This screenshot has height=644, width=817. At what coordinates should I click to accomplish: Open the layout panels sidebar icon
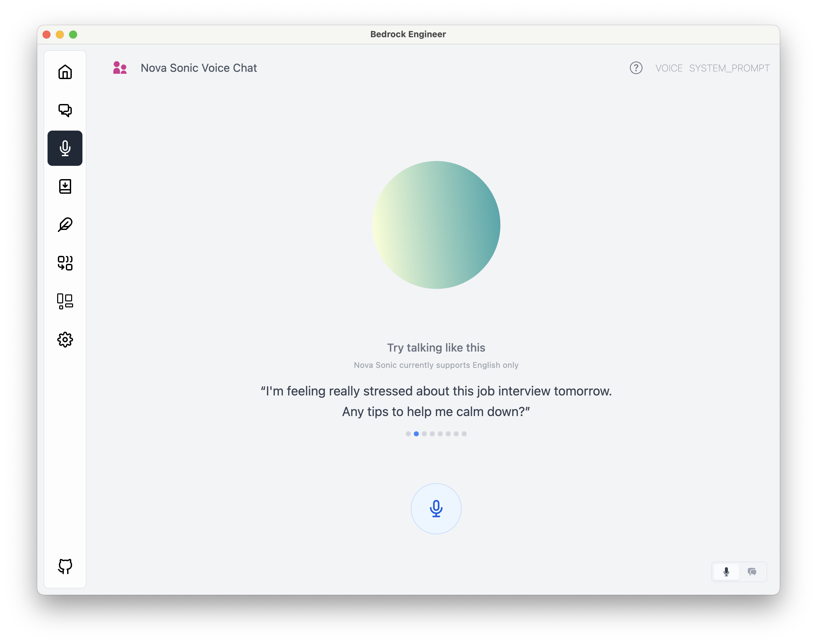point(65,301)
